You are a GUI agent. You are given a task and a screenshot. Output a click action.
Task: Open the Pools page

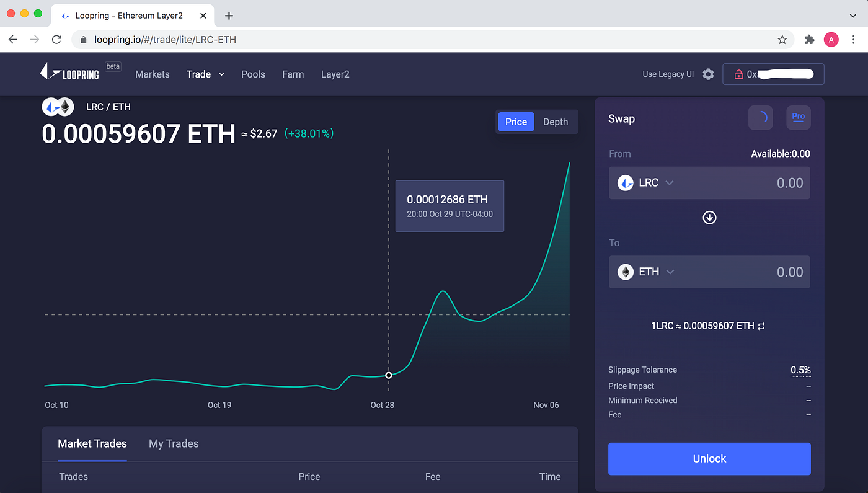click(x=253, y=74)
